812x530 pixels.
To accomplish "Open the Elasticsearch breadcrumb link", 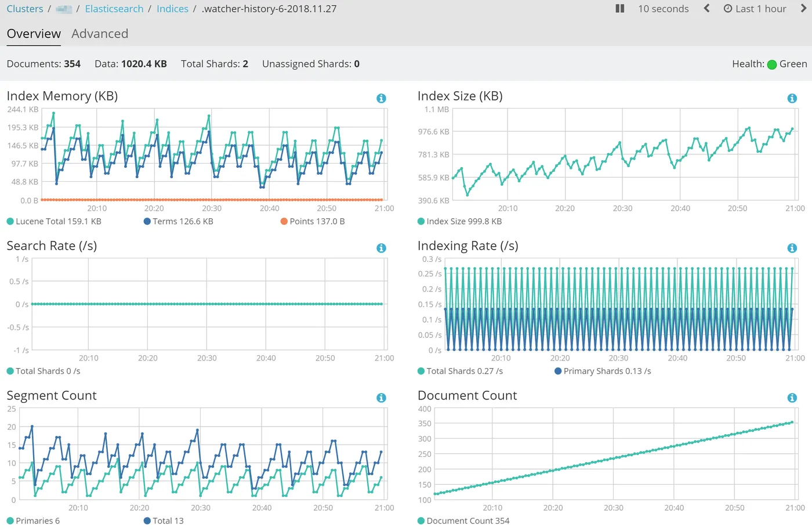I will (114, 9).
